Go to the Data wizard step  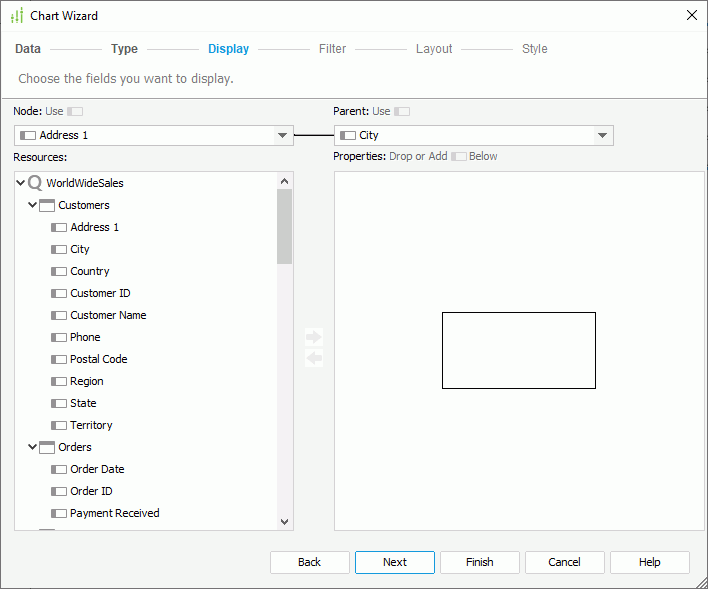coord(28,49)
